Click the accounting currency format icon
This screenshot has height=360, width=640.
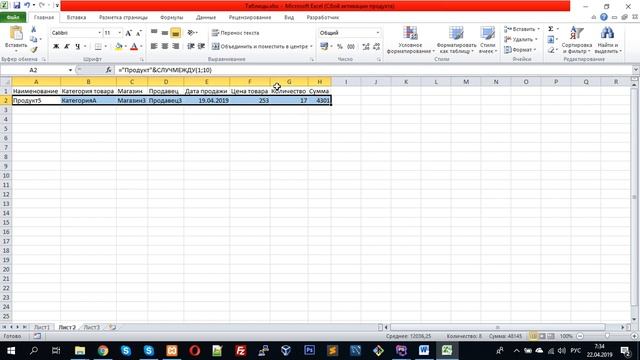pyautogui.click(x=324, y=47)
